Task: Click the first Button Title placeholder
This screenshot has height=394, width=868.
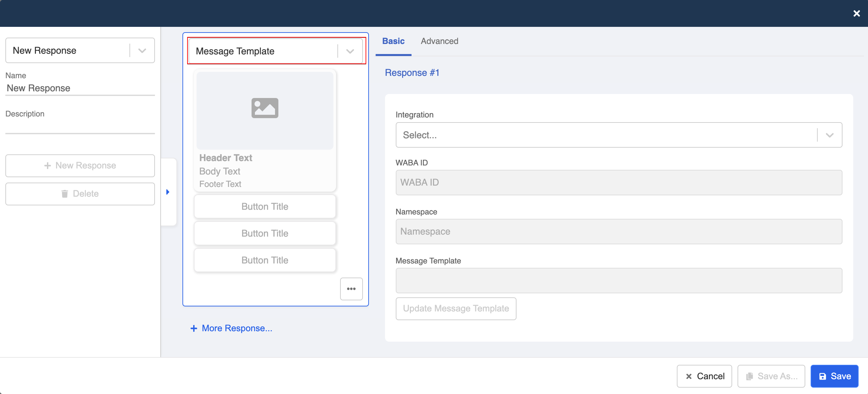Action: 265,207
